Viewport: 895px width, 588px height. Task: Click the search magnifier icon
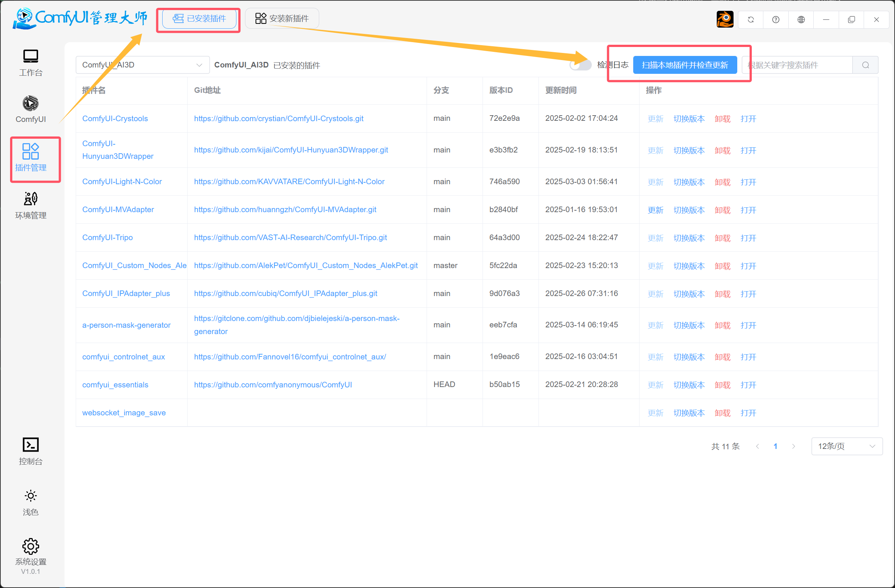[866, 65]
